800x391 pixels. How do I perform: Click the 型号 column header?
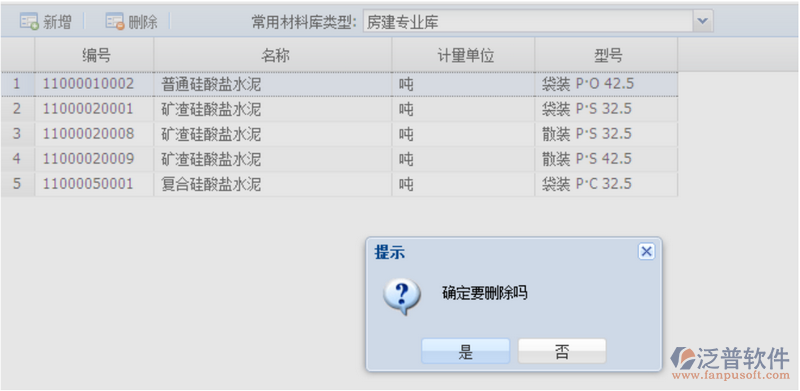(x=607, y=55)
